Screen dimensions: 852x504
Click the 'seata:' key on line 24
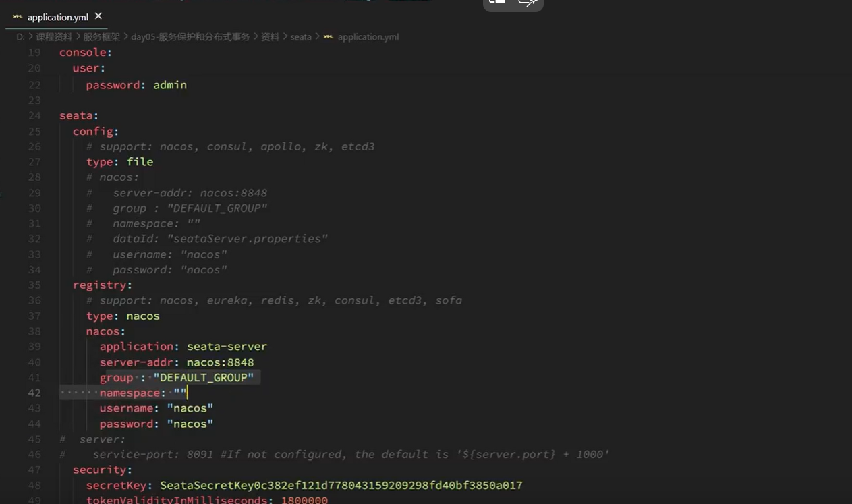pos(79,115)
